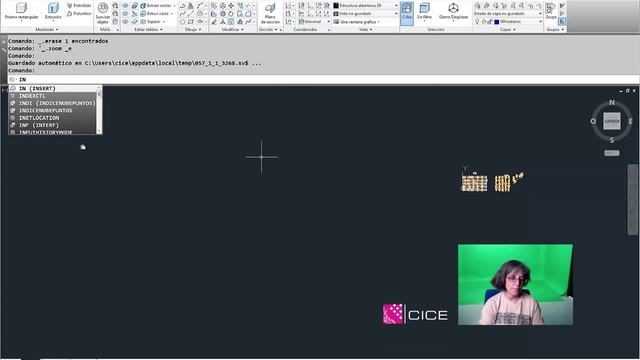Open the Plano de sección tool
Screen dimensions: 640x360
(x=270, y=13)
